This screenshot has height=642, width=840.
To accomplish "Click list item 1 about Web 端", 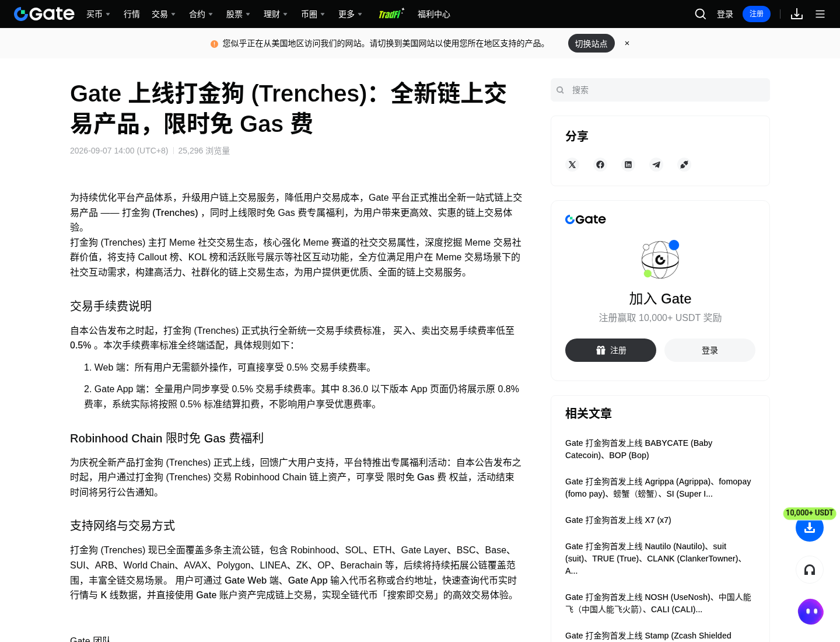I will (x=229, y=368).
